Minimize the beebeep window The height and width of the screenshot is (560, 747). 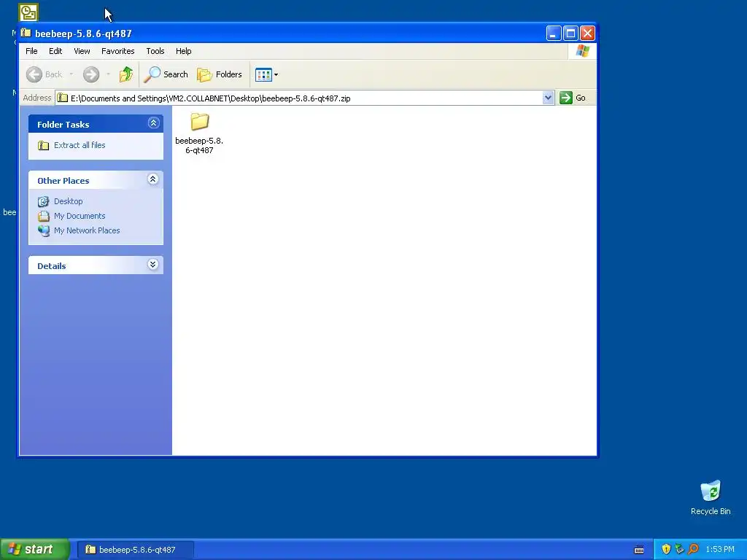tap(554, 33)
